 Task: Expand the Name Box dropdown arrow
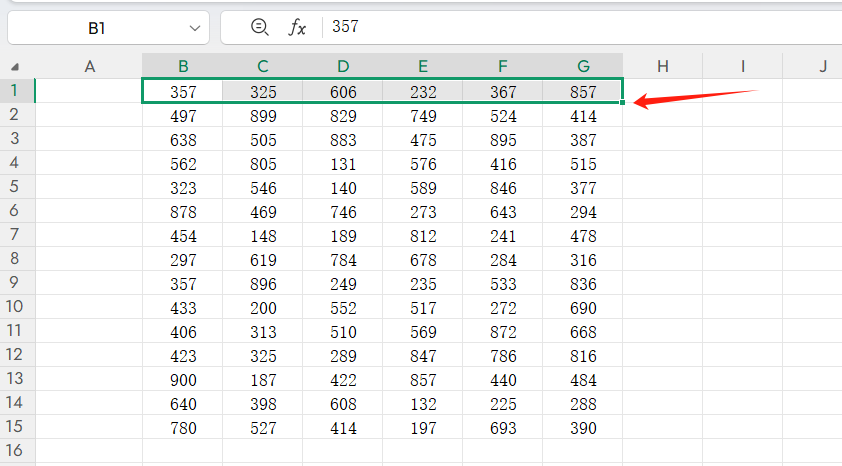click(x=195, y=28)
